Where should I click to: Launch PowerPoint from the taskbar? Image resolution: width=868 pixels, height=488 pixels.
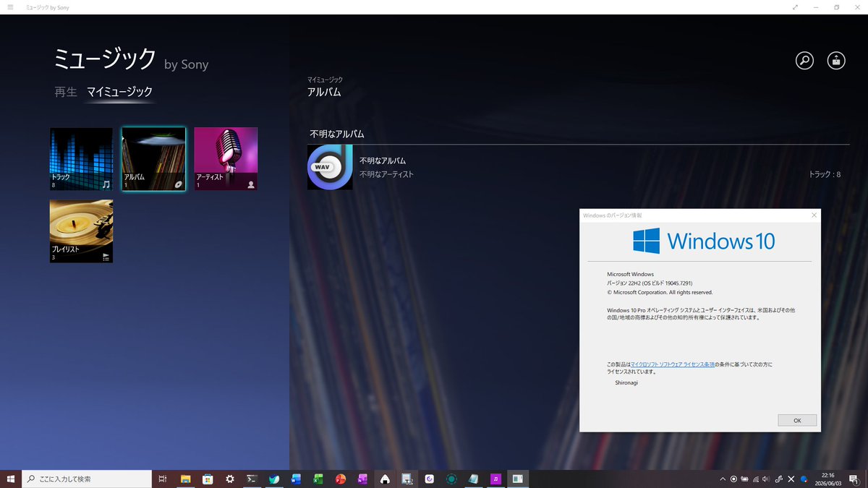pyautogui.click(x=340, y=479)
